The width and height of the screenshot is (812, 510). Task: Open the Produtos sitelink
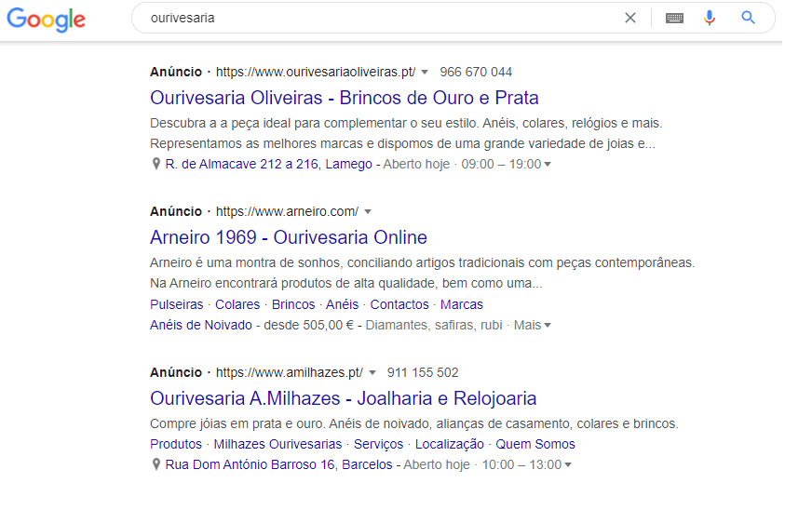coord(176,444)
